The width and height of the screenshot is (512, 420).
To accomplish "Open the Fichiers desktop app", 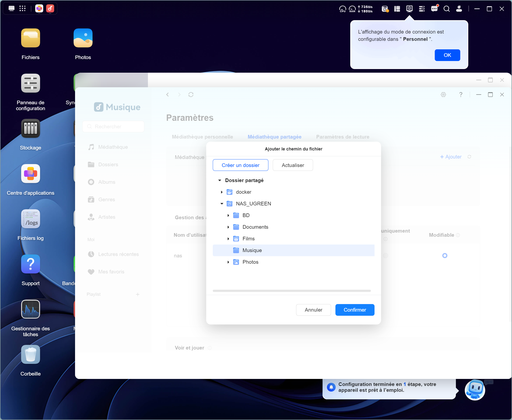I will (31, 38).
